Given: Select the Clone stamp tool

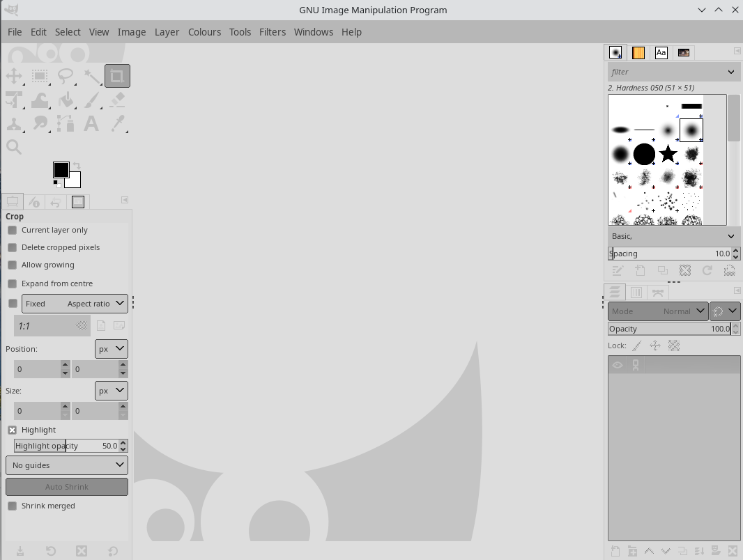Looking at the screenshot, I should [x=14, y=124].
